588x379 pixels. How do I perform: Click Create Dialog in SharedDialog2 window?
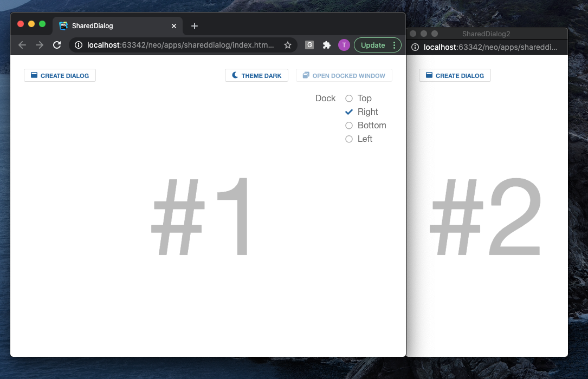(455, 75)
